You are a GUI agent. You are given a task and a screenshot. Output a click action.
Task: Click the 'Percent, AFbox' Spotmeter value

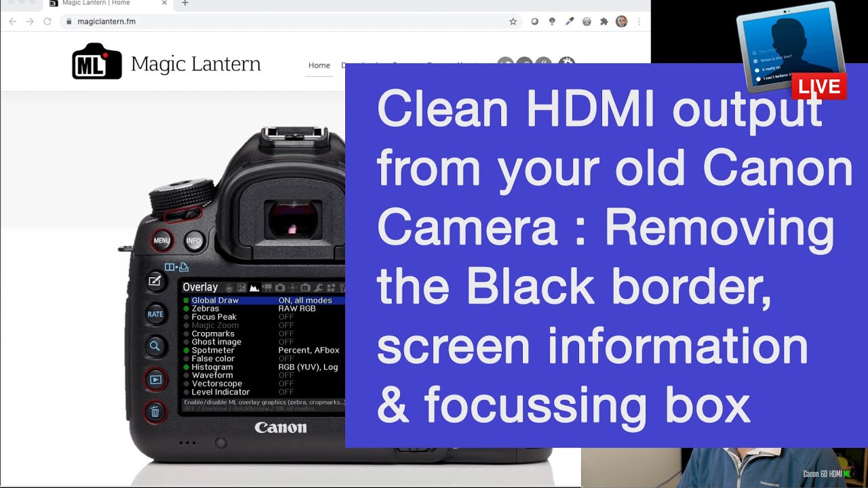pyautogui.click(x=309, y=350)
